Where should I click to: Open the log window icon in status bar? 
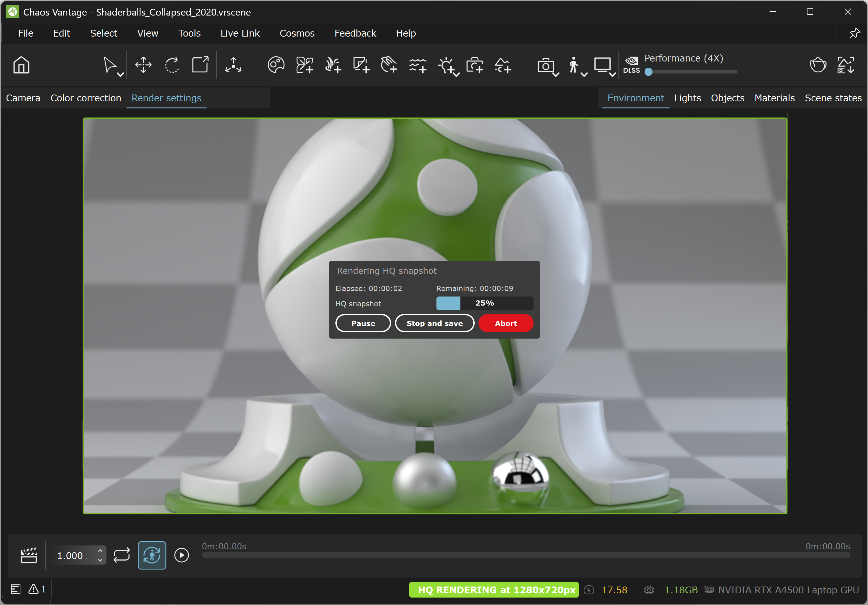pos(16,589)
